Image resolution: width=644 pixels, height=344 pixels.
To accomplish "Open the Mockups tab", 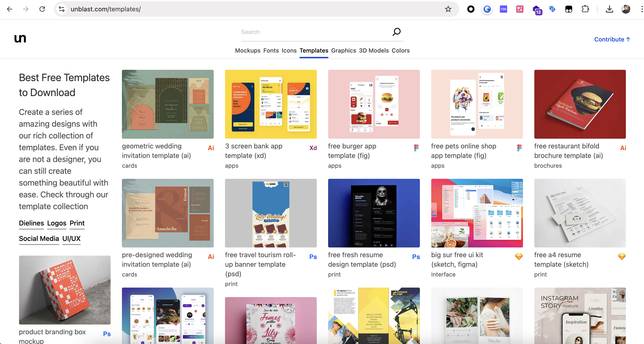I will tap(247, 51).
